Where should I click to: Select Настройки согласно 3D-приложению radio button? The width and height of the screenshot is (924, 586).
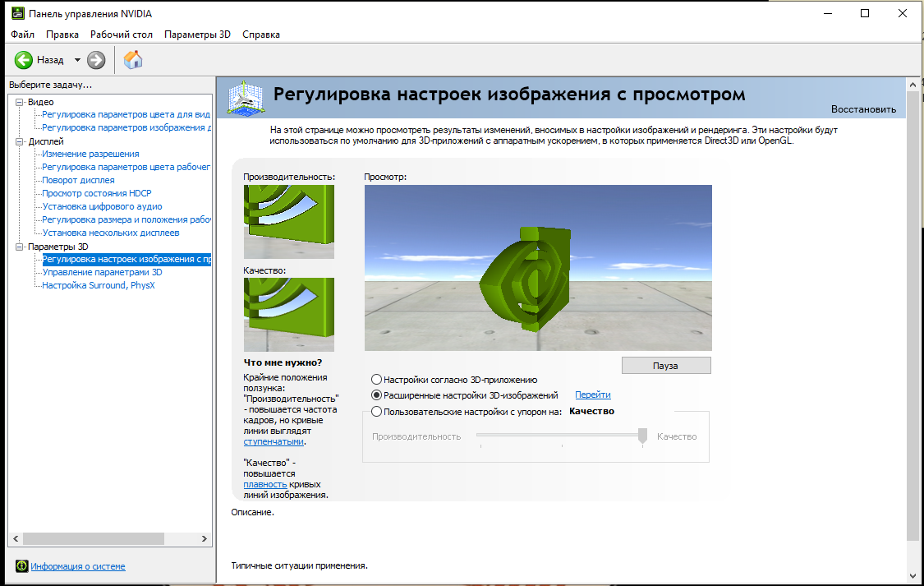376,379
